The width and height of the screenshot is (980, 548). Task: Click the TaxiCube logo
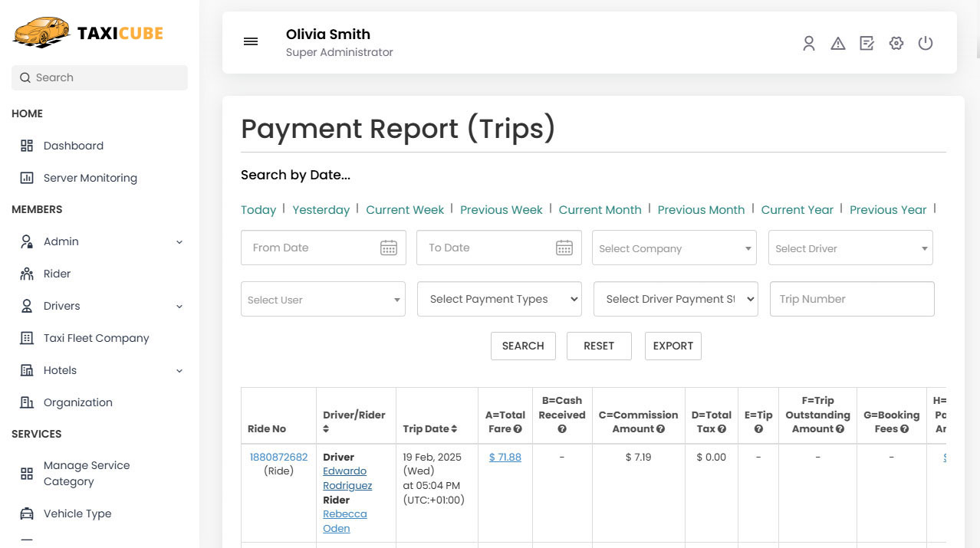87,32
